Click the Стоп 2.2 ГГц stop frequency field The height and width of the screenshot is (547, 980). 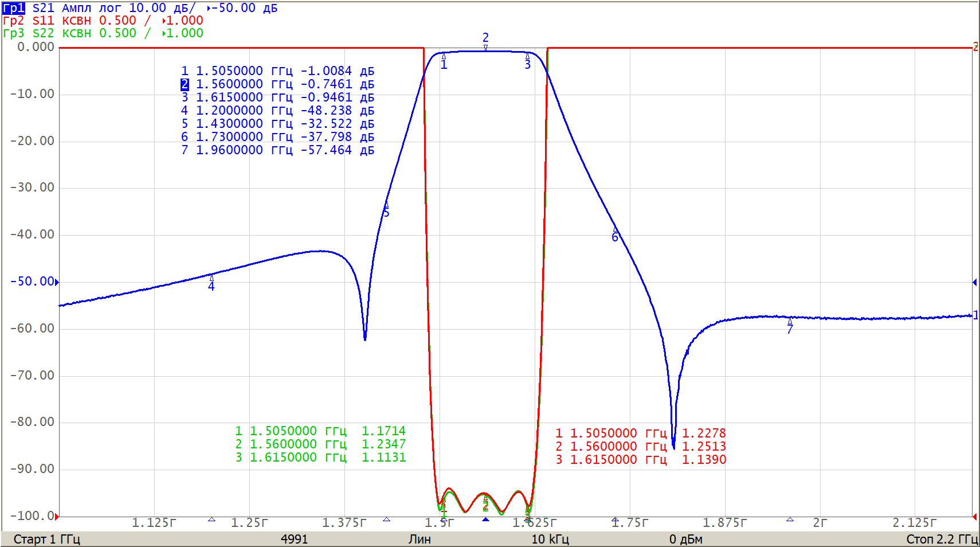pyautogui.click(x=942, y=539)
